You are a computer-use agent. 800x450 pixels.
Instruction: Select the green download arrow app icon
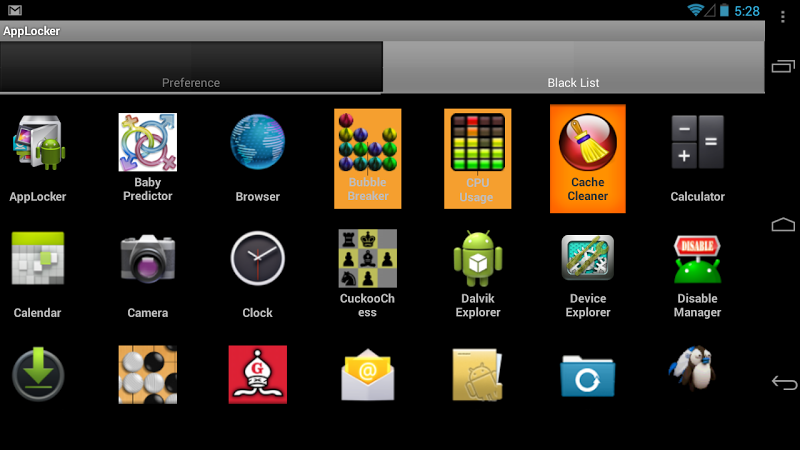coord(38,374)
